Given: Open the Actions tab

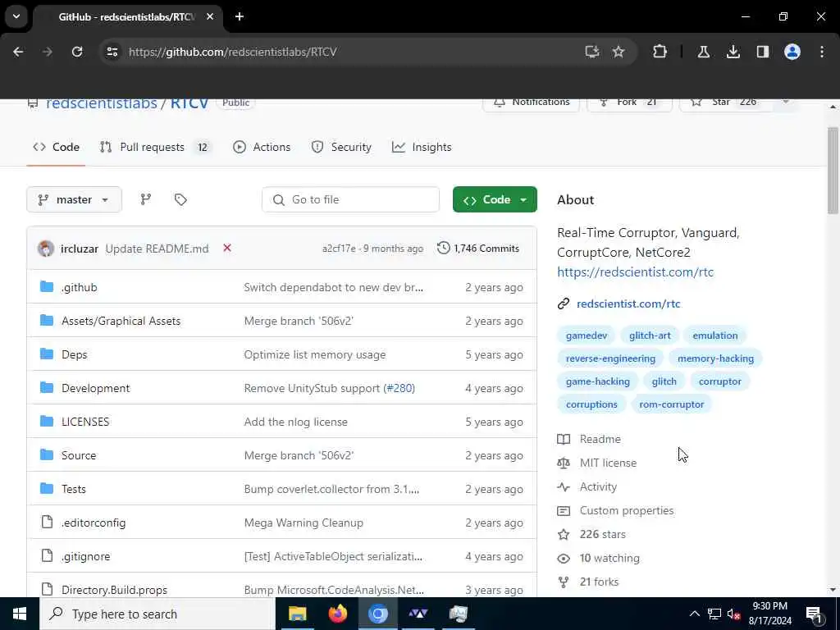Looking at the screenshot, I should point(262,147).
